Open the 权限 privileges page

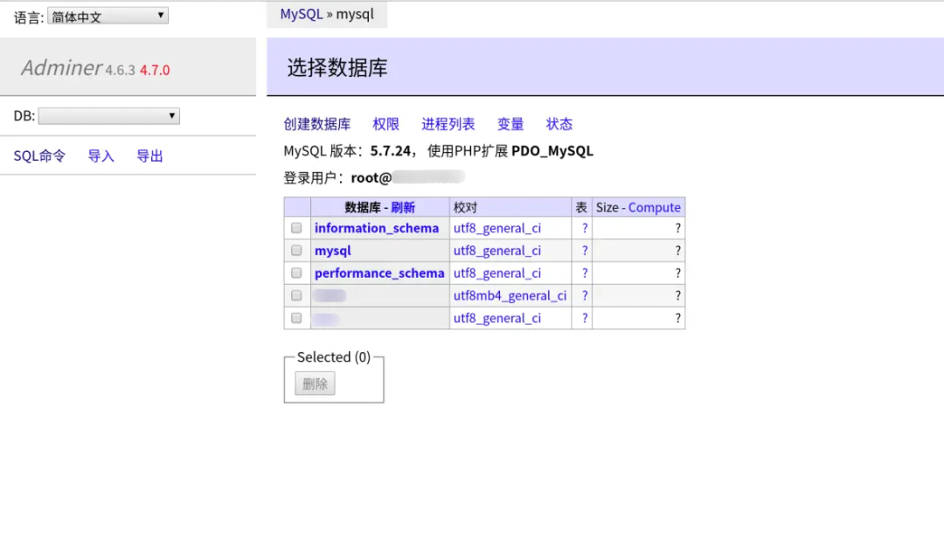pos(385,124)
